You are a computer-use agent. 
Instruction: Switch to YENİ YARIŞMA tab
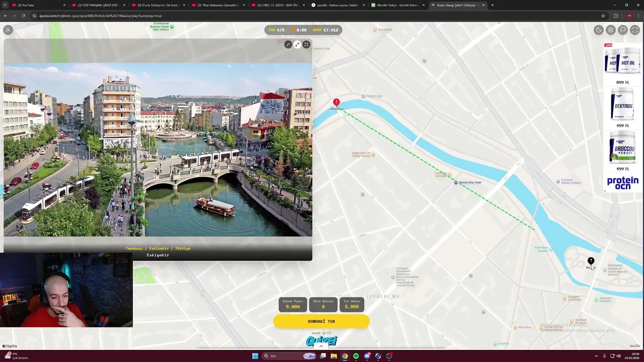coord(98,5)
